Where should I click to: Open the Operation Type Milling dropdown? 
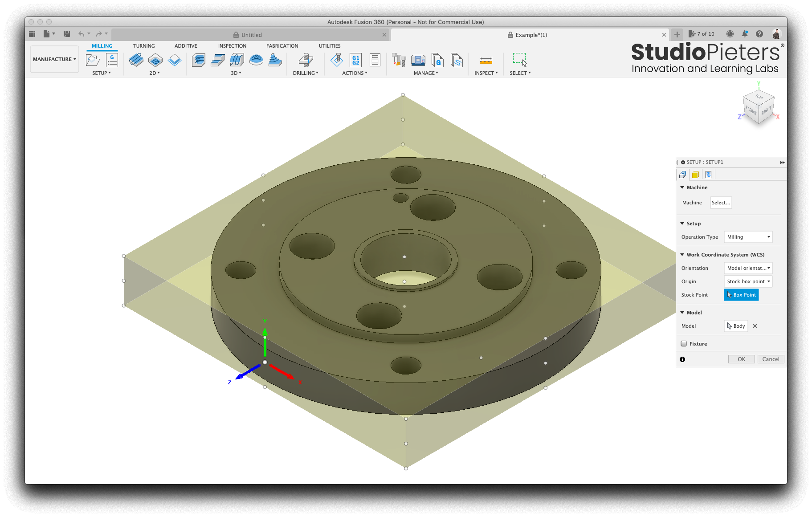(x=748, y=237)
